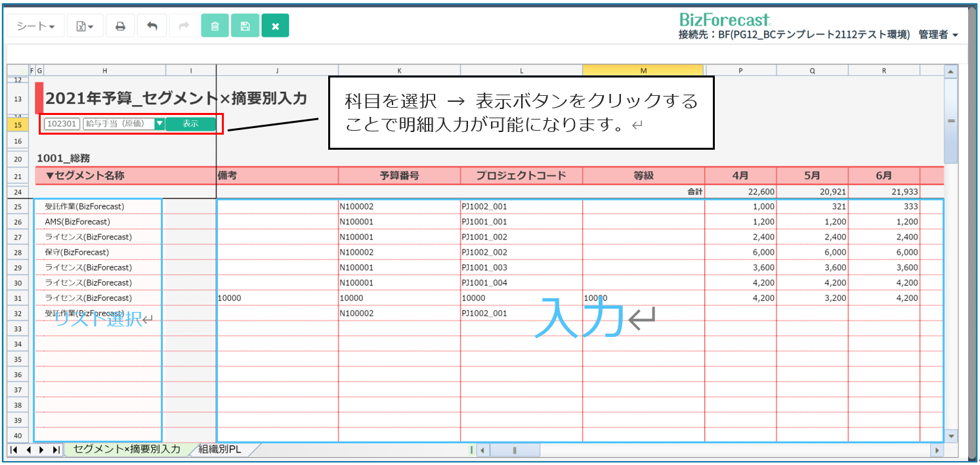Image resolution: width=980 pixels, height=465 pixels.
Task: Switch to the 組織別PL sheet tab
Action: (219, 449)
